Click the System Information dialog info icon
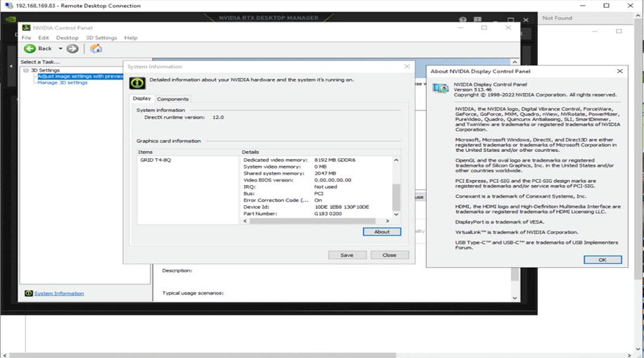The width and height of the screenshot is (644, 358). (137, 83)
